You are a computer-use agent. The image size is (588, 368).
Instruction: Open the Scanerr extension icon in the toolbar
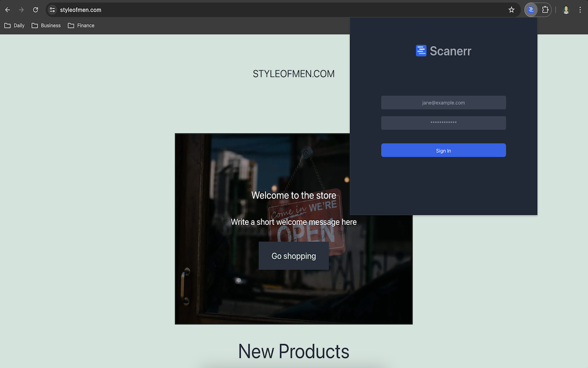(x=531, y=10)
